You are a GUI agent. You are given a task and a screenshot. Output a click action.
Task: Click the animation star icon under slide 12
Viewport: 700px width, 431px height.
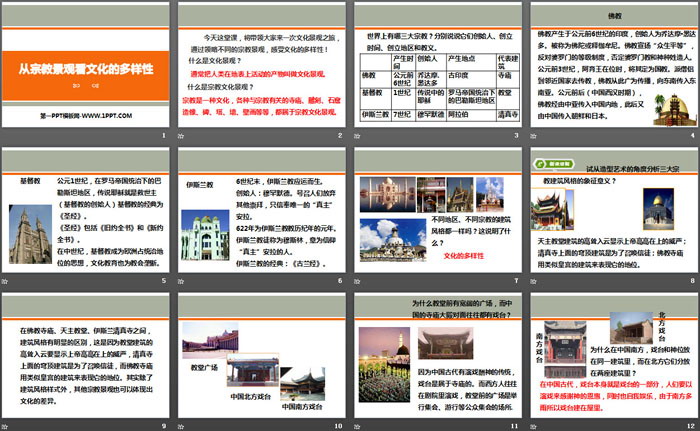(532, 425)
